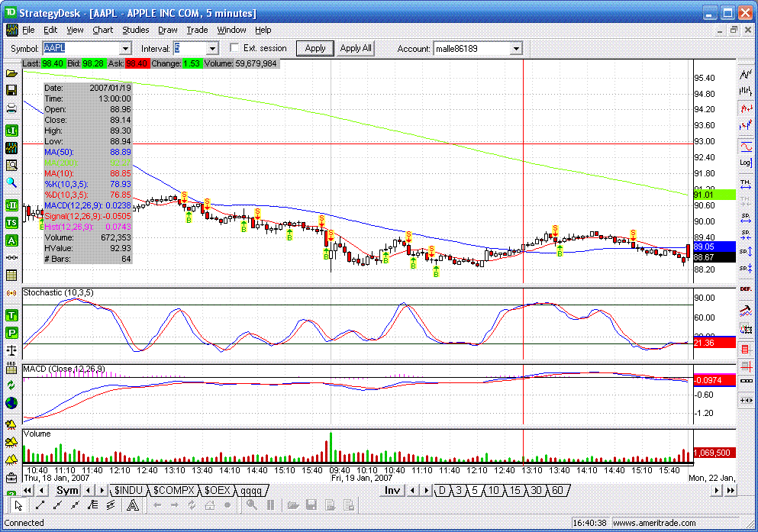758x532 pixels.
Task: Switch to the qqqq symbol tab
Action: 251,491
